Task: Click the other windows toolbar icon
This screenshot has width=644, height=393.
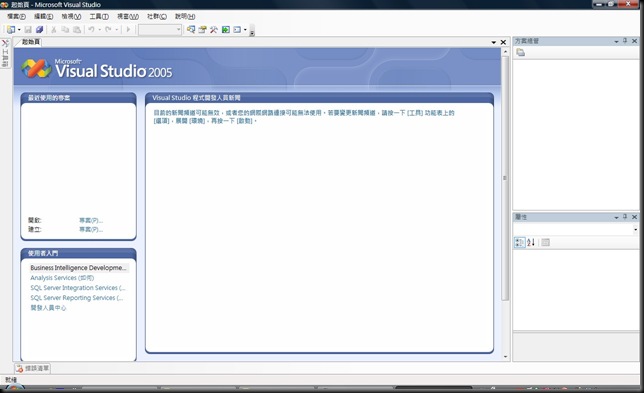Action: (x=237, y=30)
